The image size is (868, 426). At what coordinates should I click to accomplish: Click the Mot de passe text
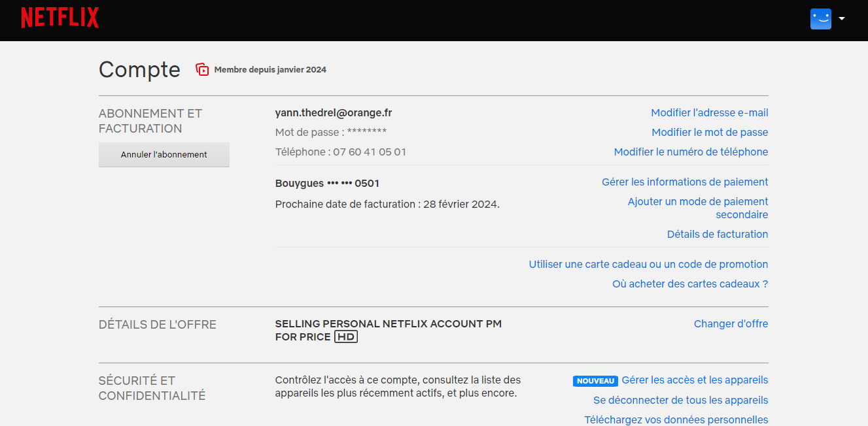coord(331,133)
